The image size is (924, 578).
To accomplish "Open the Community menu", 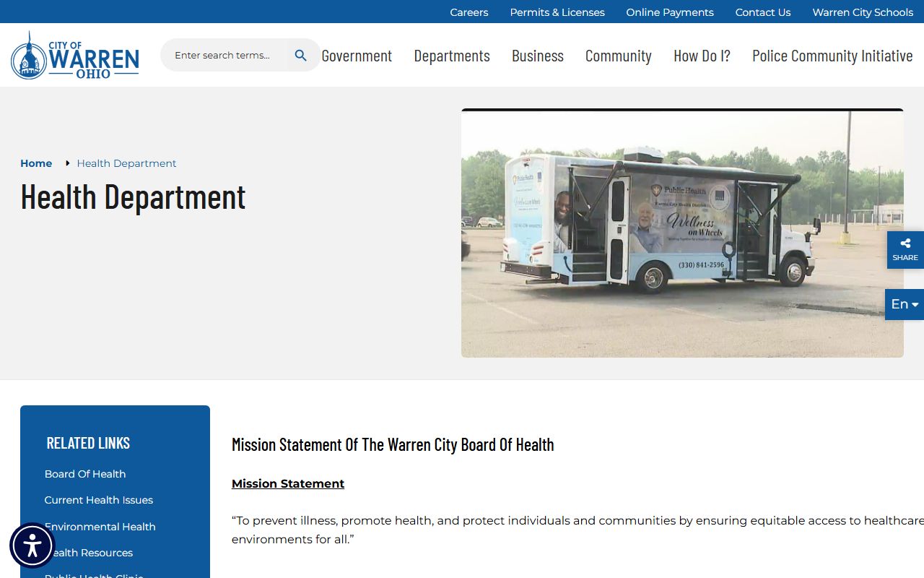I will pos(619,56).
